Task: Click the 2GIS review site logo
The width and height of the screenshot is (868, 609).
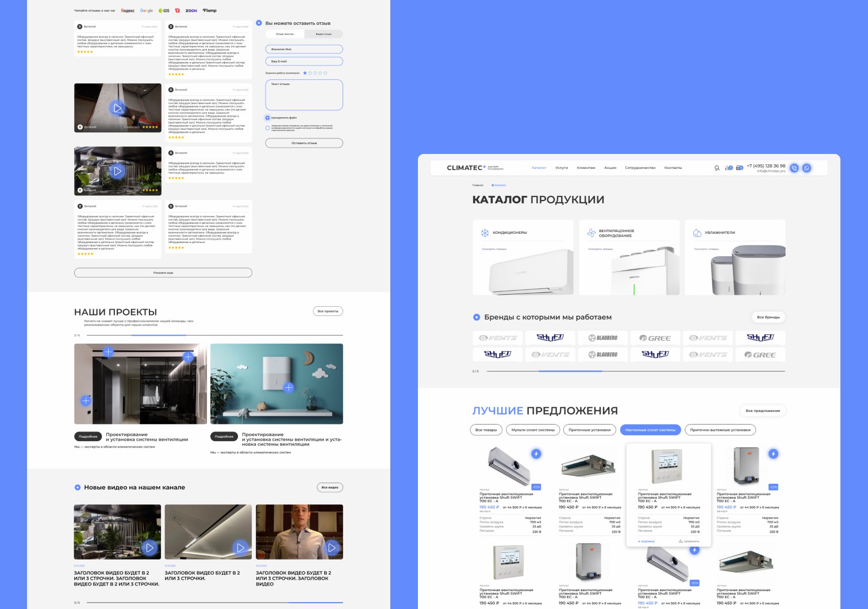Action: (x=164, y=10)
